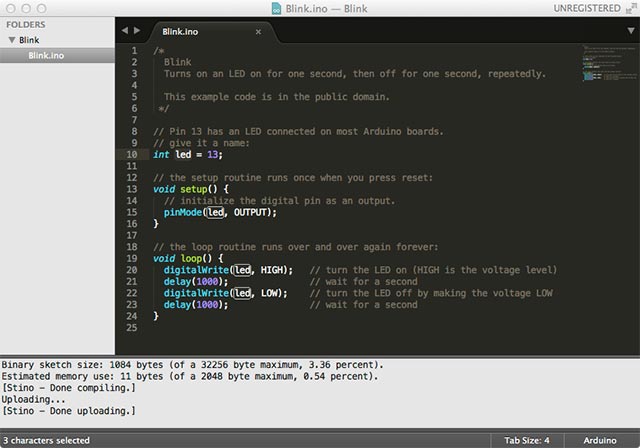Click the minimap code preview
Image resolution: width=640 pixels, height=448 pixels.
click(610, 63)
